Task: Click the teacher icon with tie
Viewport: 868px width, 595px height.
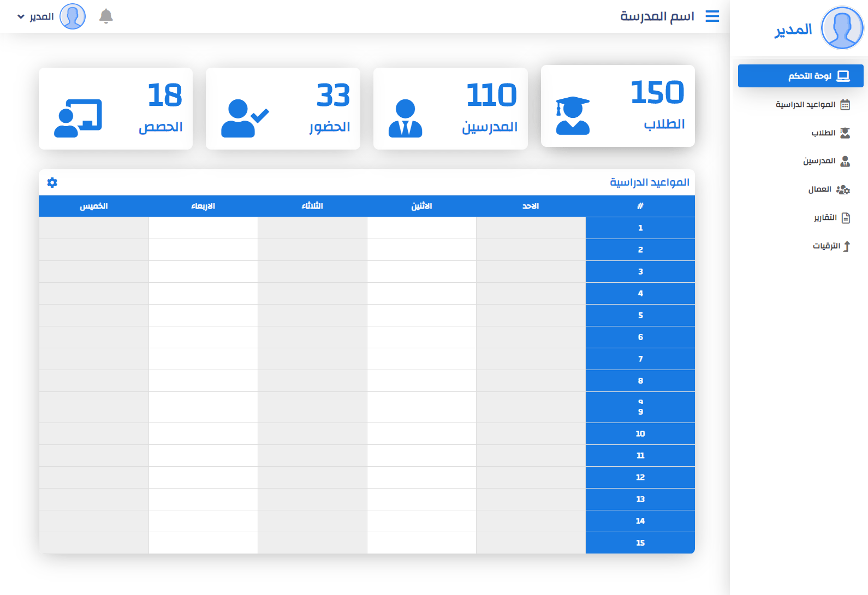Action: (x=405, y=118)
